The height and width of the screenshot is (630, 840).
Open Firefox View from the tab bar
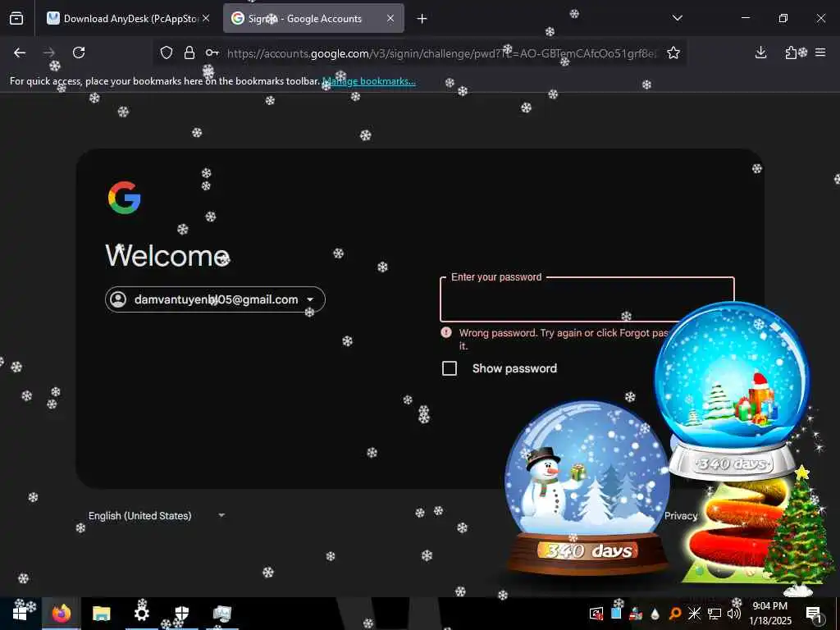[x=16, y=19]
